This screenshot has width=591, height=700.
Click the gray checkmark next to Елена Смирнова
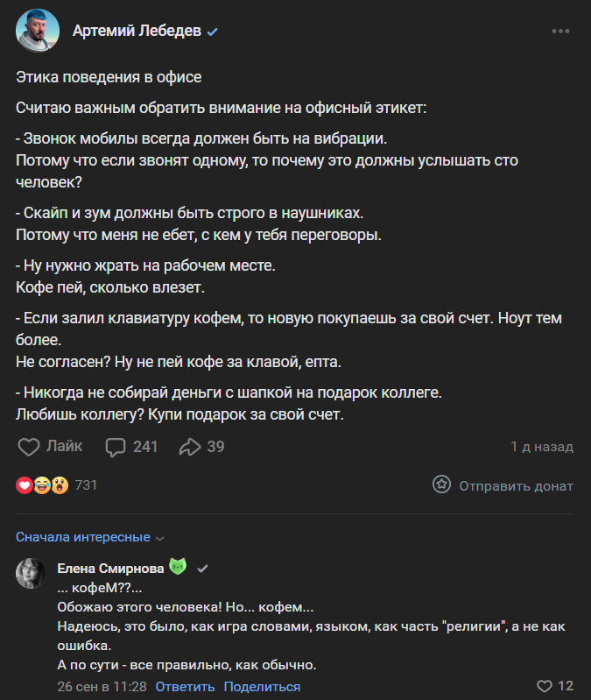[x=202, y=568]
